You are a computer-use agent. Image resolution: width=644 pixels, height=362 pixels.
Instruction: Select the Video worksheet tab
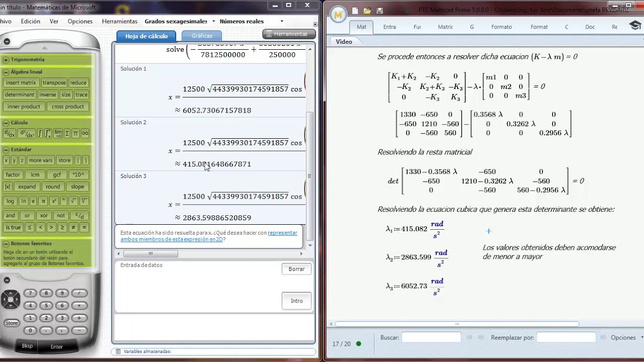tap(344, 42)
